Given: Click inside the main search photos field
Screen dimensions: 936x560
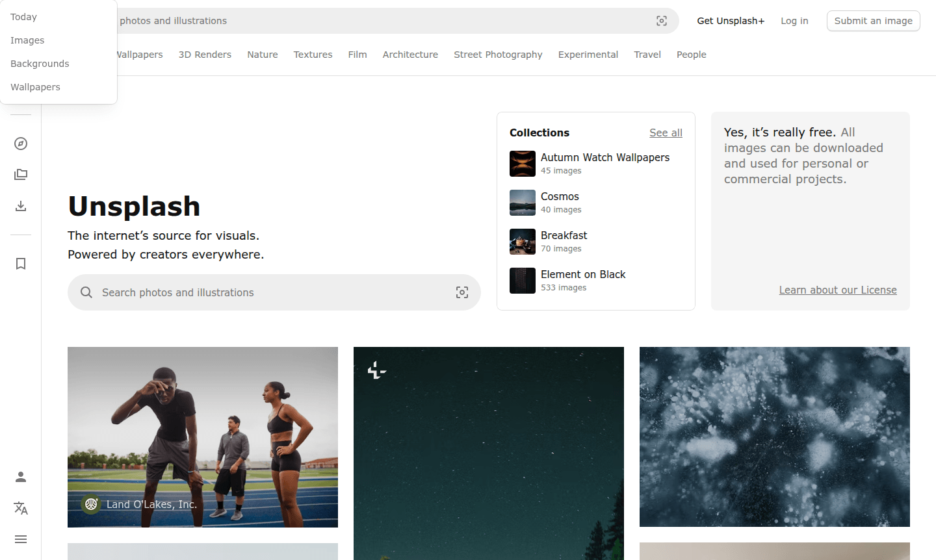Looking at the screenshot, I should pos(260,292).
